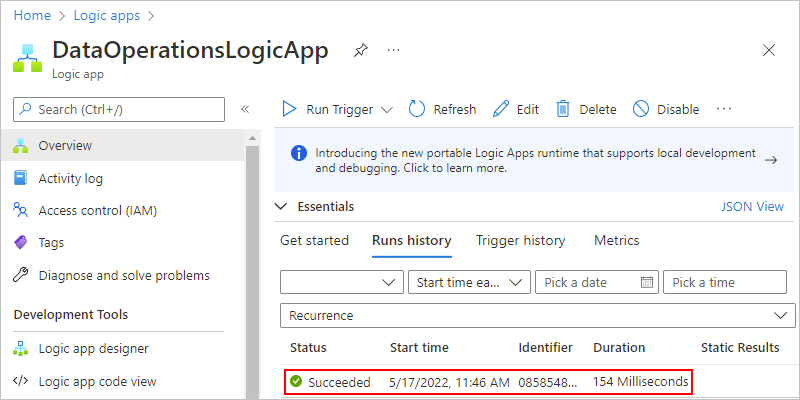Focus the Search (Ctrl+/) box

coord(119,109)
